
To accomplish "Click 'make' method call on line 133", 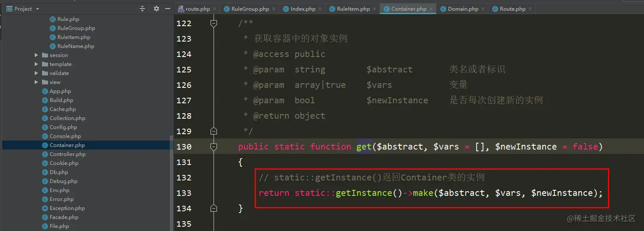I will 423,193.
